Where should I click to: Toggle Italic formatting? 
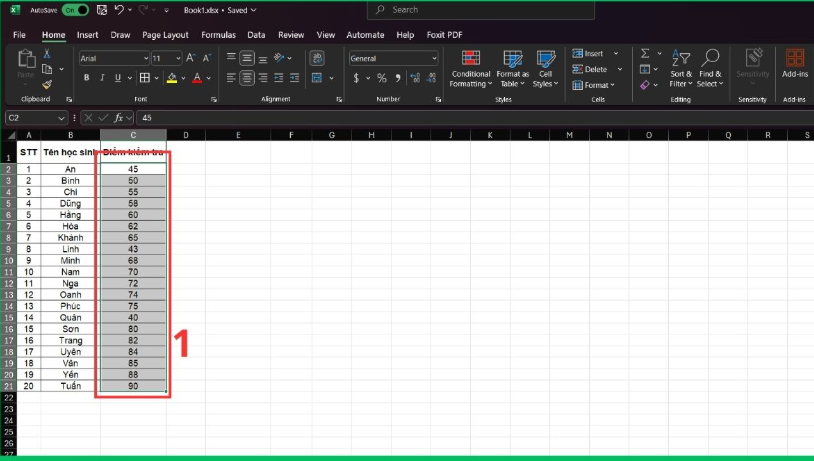(102, 78)
